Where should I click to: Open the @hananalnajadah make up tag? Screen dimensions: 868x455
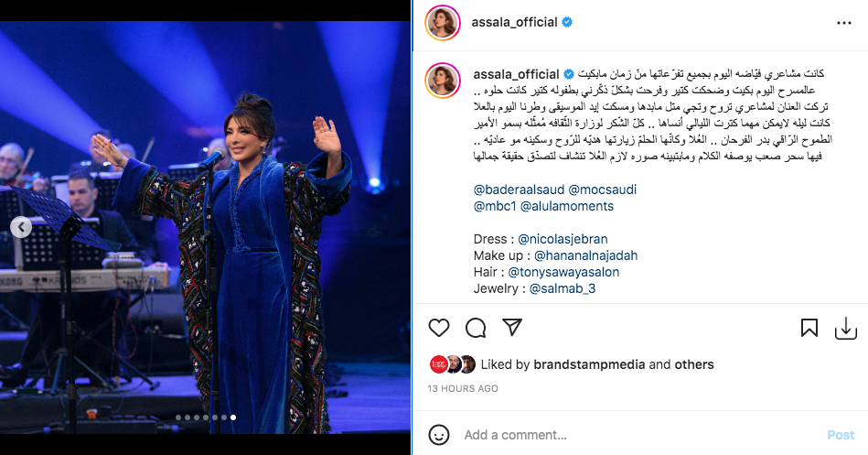pos(585,255)
